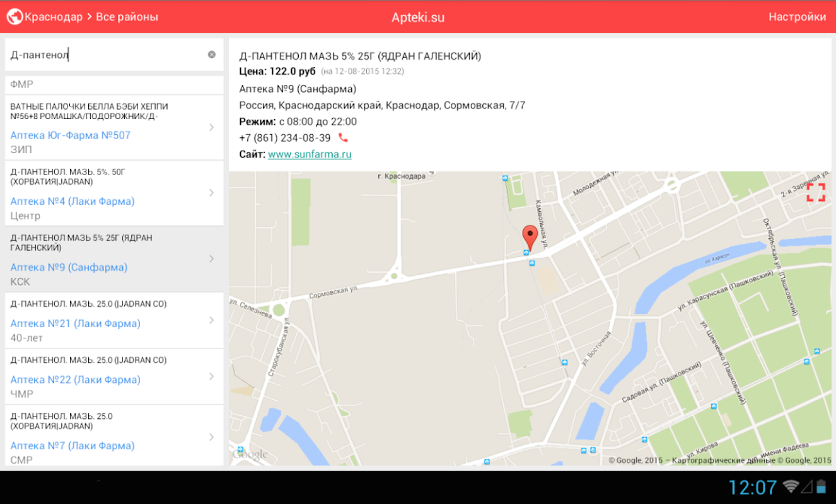The image size is (836, 504).
Task: Choose a district via Все районы
Action: pos(127,17)
